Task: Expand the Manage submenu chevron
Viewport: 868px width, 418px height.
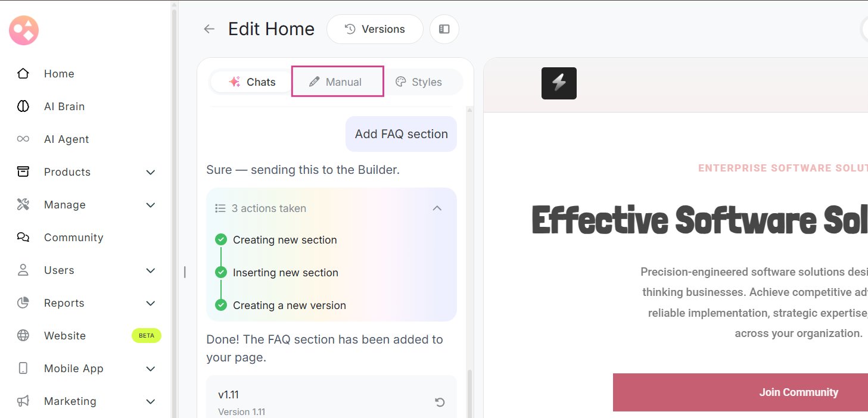Action: (x=151, y=205)
